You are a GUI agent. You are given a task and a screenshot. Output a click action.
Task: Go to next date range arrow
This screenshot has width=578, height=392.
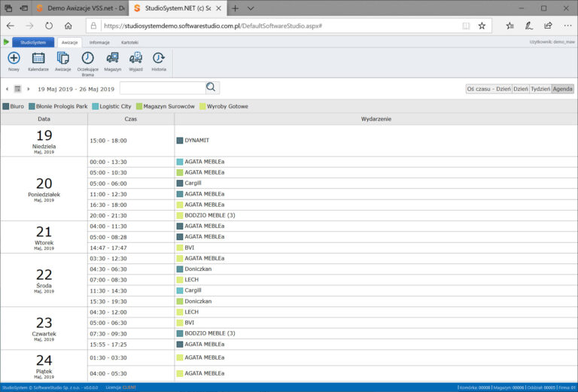(x=28, y=89)
